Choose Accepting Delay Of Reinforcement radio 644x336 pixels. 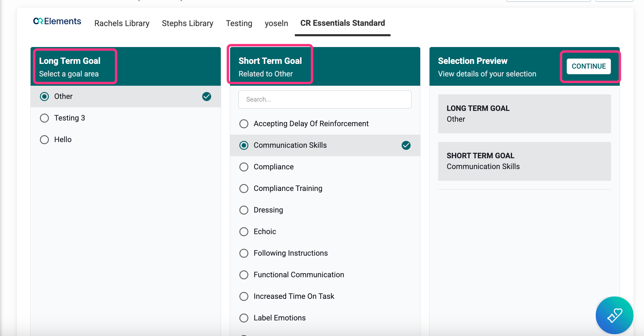(244, 124)
